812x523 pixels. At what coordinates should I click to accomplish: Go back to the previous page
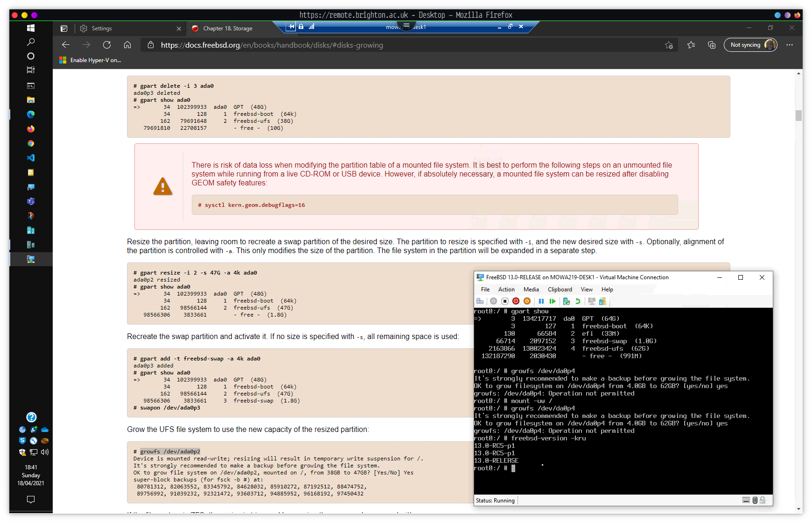(x=66, y=45)
